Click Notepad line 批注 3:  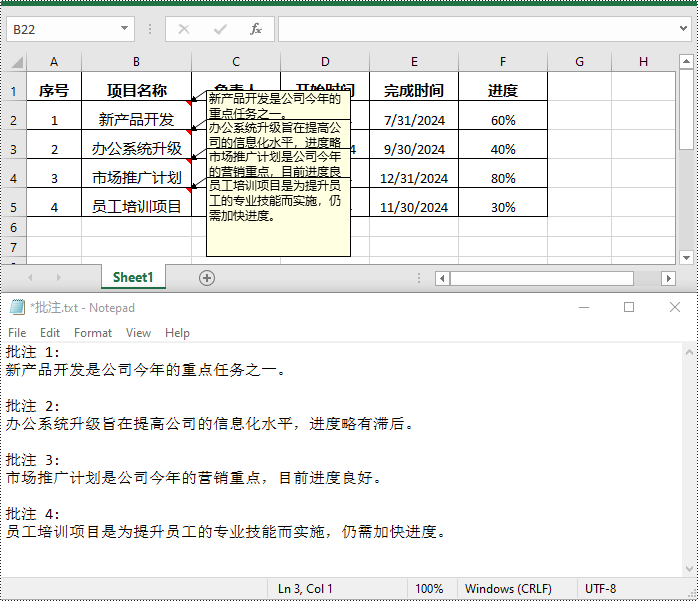(x=32, y=460)
